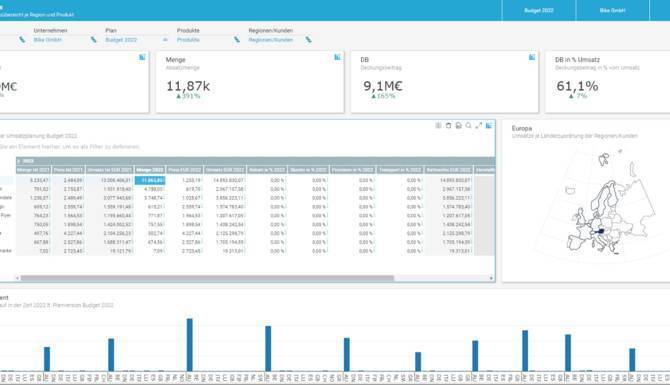Click the Budget 2022 header button
The image size is (670, 385).
point(539,10)
